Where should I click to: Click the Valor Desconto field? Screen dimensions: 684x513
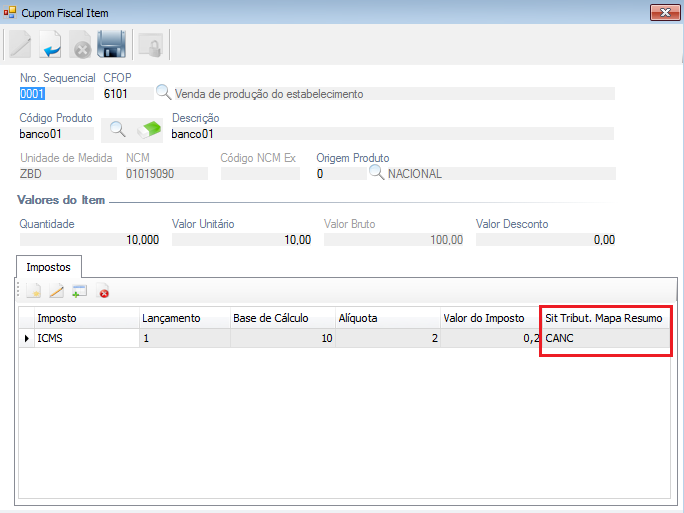pyautogui.click(x=546, y=239)
